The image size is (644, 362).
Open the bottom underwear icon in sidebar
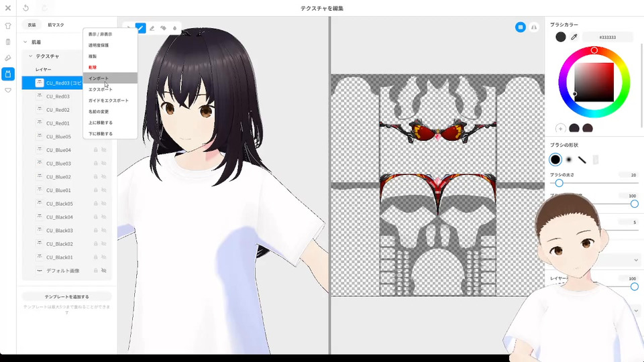(8, 90)
